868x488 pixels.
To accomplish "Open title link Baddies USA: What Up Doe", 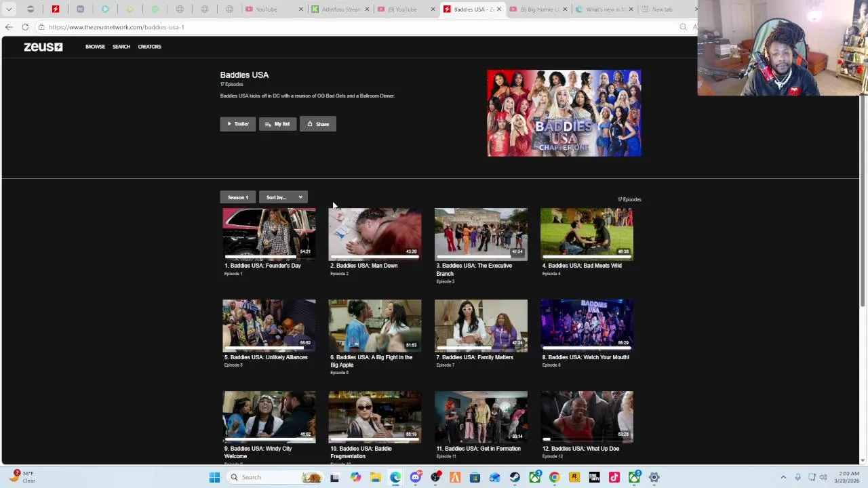I will (580, 449).
